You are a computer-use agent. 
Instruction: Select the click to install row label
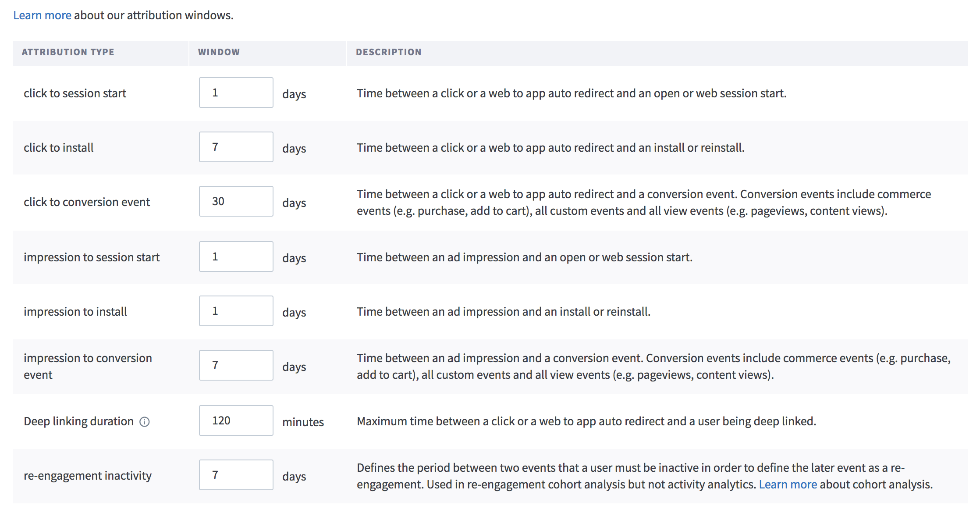(x=59, y=148)
